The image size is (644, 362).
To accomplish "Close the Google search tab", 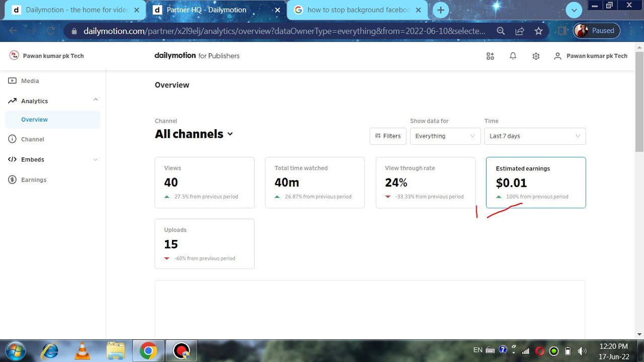I will coord(418,10).
